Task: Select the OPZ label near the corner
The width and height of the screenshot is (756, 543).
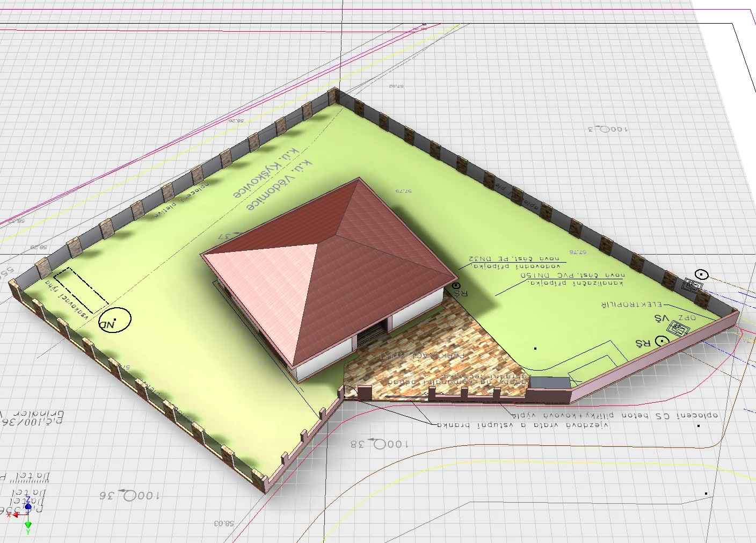Action: pos(687,318)
